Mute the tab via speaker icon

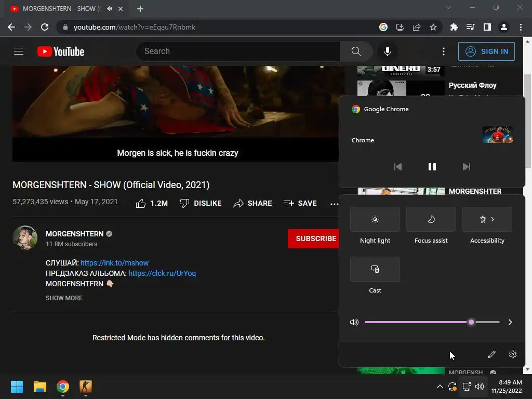pos(109,9)
